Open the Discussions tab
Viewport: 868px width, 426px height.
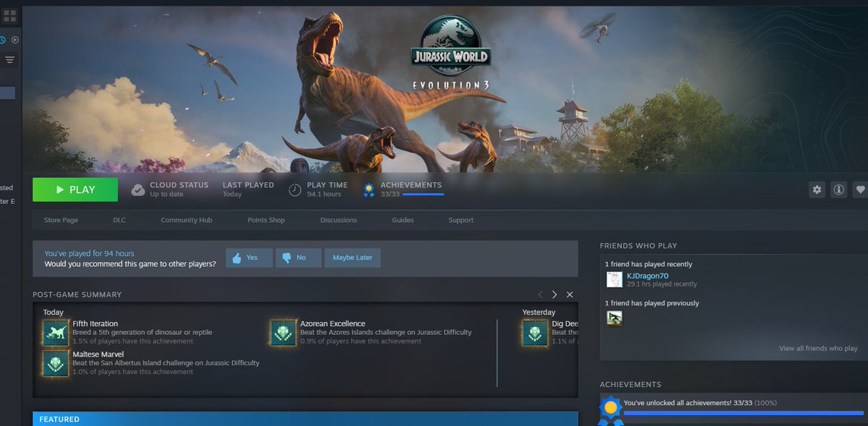[x=339, y=220]
